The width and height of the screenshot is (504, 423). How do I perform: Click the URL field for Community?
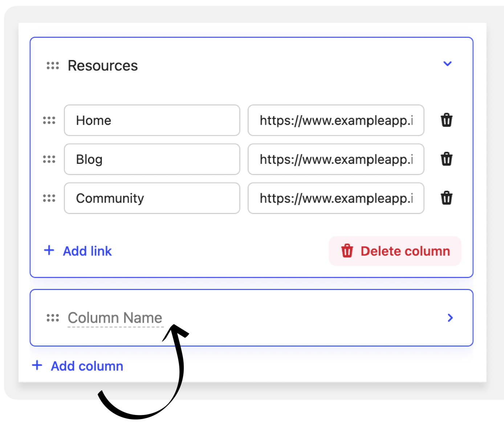[x=336, y=198]
